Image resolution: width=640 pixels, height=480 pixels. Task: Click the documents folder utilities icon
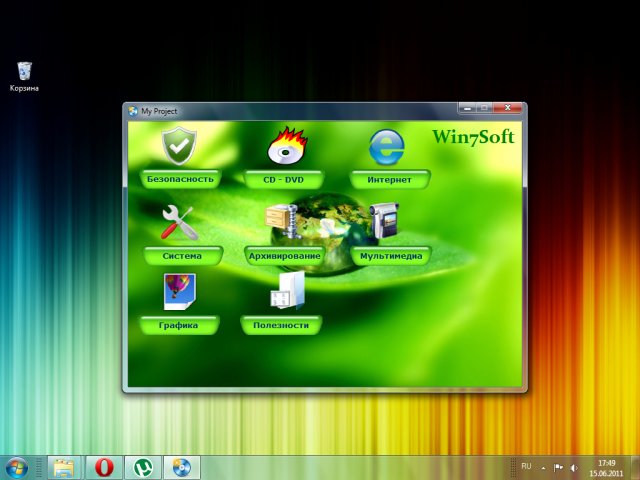287,290
